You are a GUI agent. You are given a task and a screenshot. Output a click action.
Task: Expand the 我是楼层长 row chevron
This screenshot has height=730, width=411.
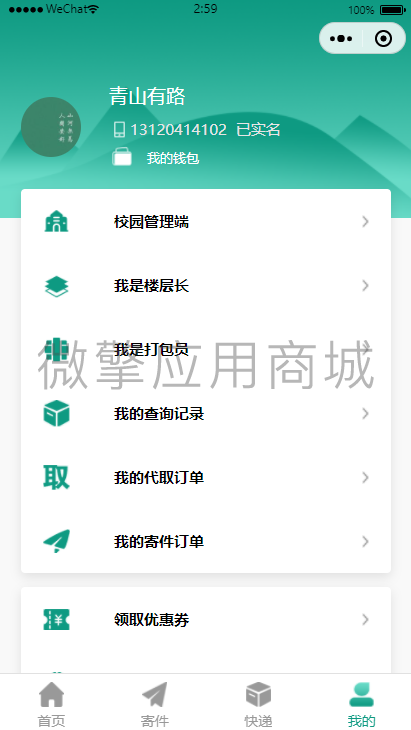(365, 285)
